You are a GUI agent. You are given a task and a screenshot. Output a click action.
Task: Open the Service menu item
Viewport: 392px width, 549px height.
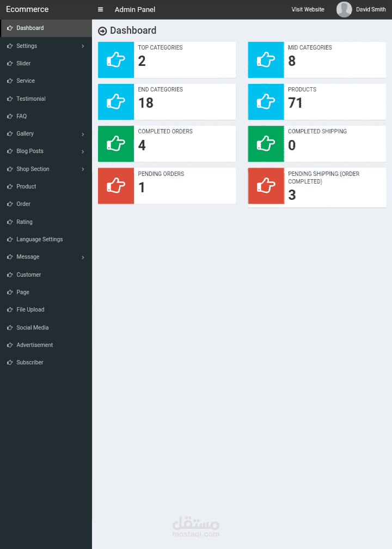pyautogui.click(x=46, y=81)
